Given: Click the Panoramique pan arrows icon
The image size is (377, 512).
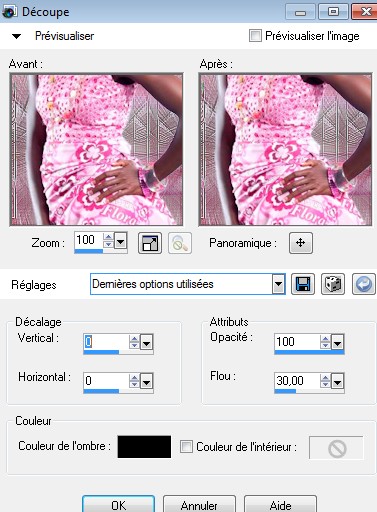Looking at the screenshot, I should pos(301,243).
